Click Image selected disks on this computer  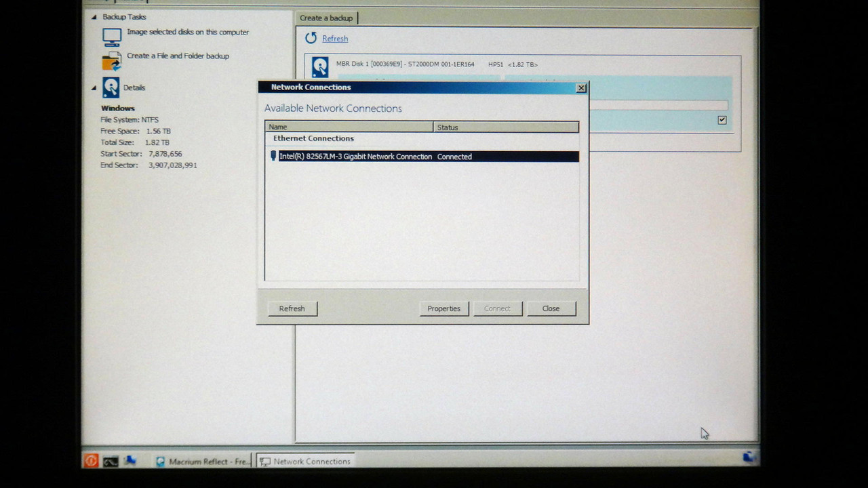[x=188, y=32]
